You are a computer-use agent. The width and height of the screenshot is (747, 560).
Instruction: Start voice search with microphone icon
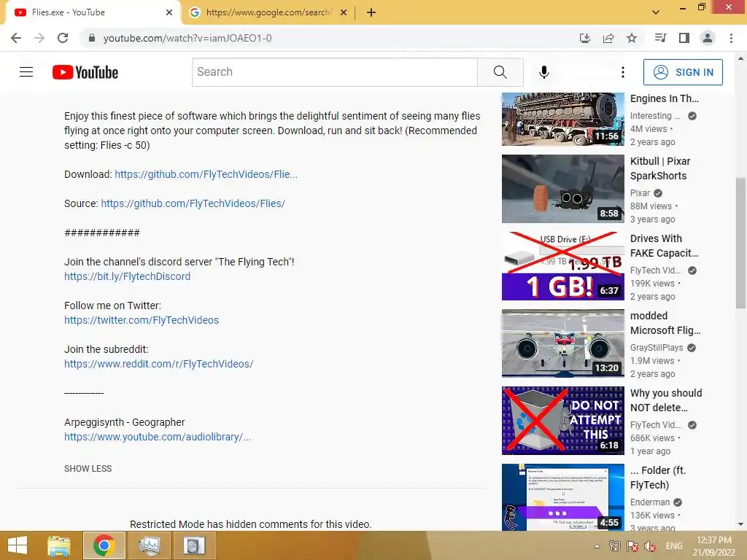tap(544, 72)
